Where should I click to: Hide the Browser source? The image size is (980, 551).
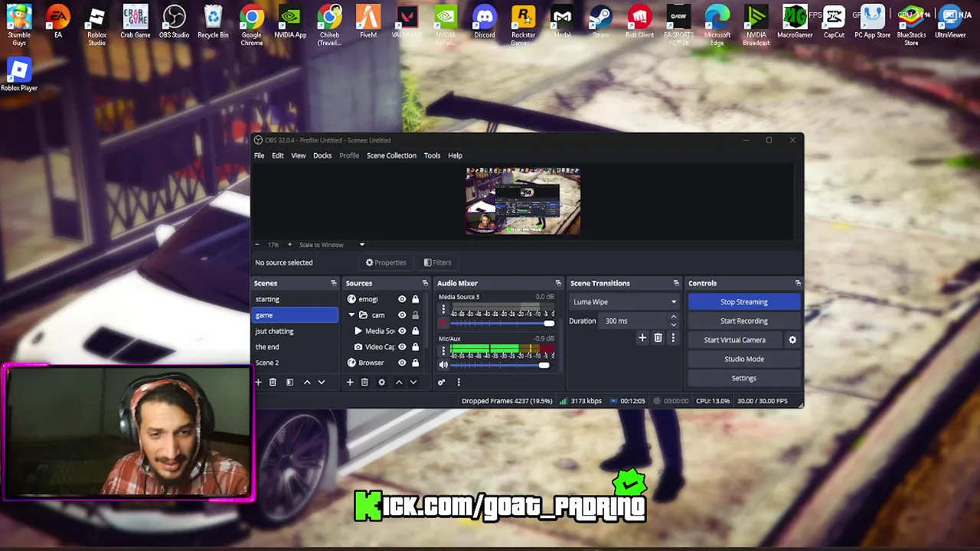pos(402,363)
